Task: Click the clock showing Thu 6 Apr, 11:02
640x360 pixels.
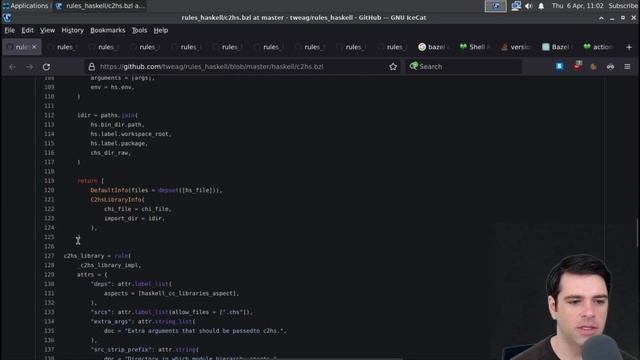Action: [x=577, y=6]
